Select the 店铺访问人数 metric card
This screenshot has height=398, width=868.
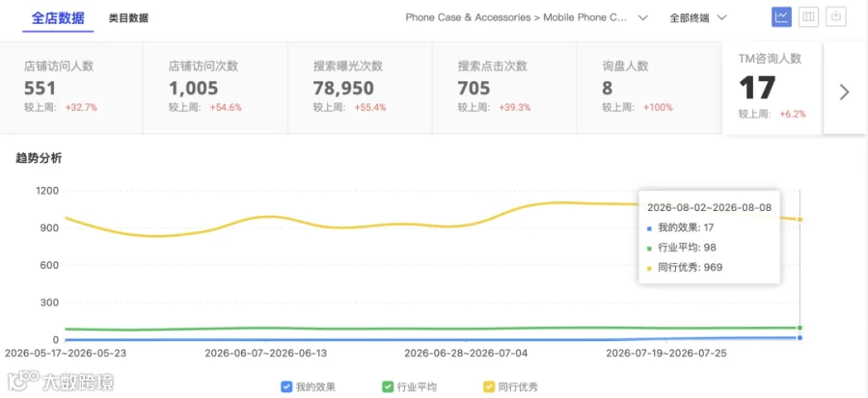tap(71, 88)
